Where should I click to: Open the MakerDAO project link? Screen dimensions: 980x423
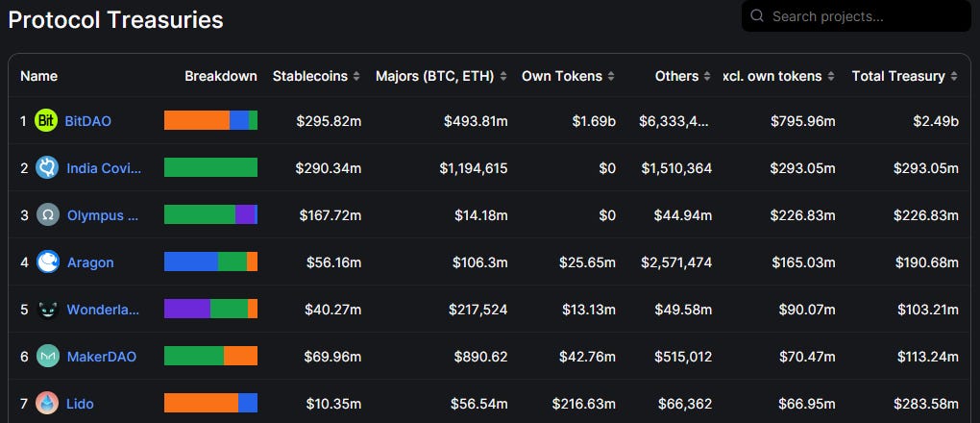pos(101,357)
